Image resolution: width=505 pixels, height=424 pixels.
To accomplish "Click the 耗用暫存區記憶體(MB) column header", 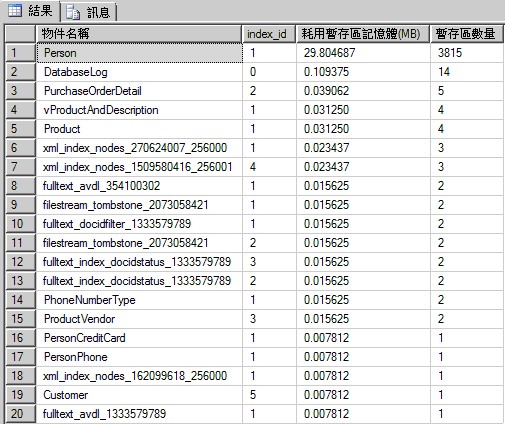I will click(363, 34).
